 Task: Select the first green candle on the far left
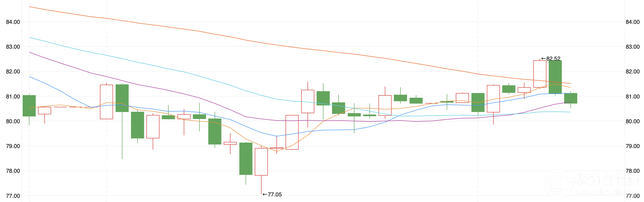[x=29, y=106]
